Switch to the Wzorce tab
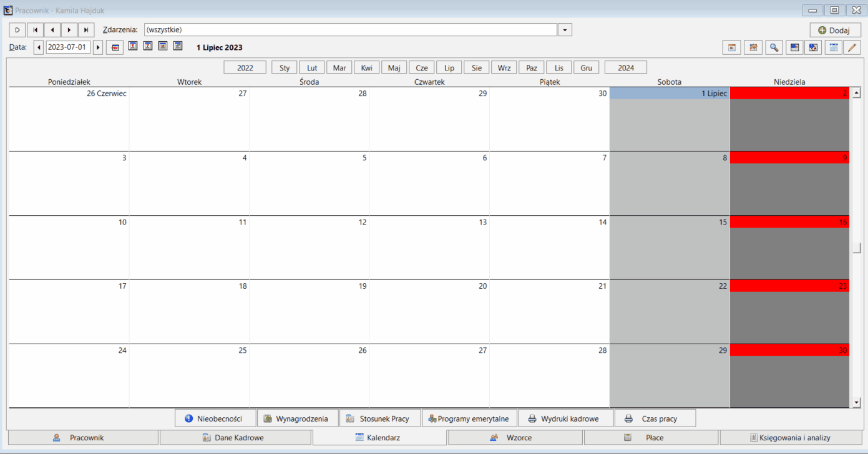 click(515, 438)
